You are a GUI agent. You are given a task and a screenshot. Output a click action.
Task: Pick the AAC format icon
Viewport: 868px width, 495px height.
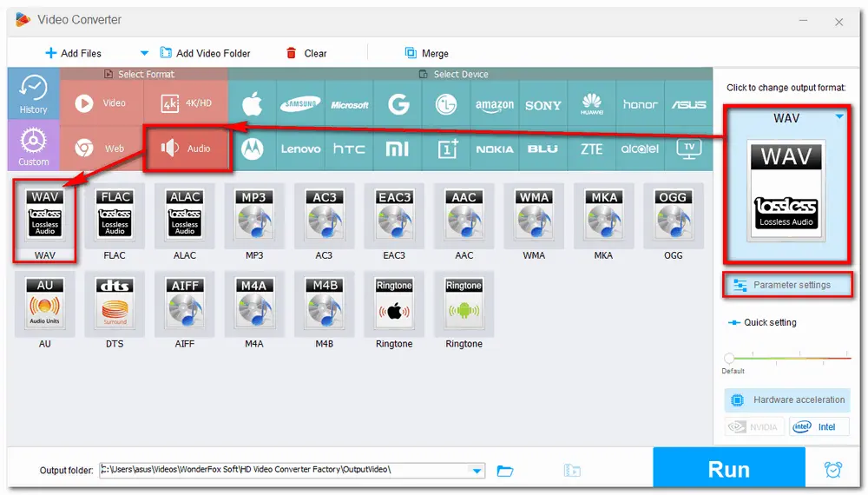(x=464, y=216)
